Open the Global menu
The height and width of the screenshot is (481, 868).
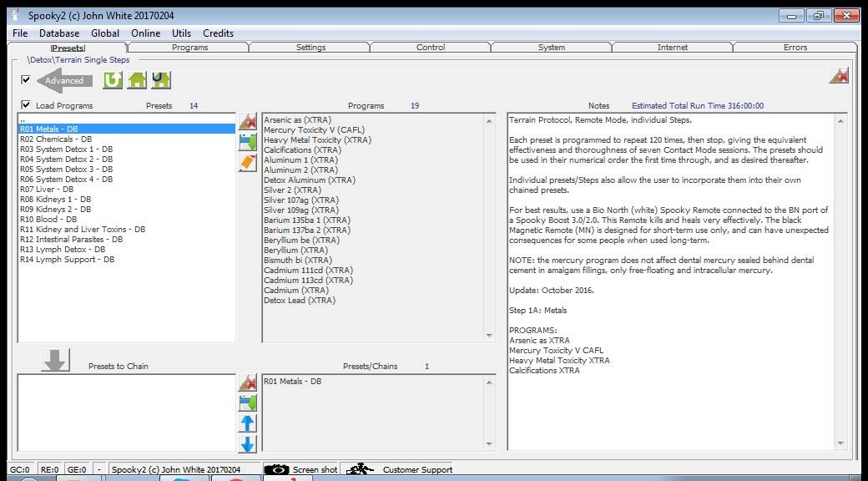pyautogui.click(x=105, y=33)
